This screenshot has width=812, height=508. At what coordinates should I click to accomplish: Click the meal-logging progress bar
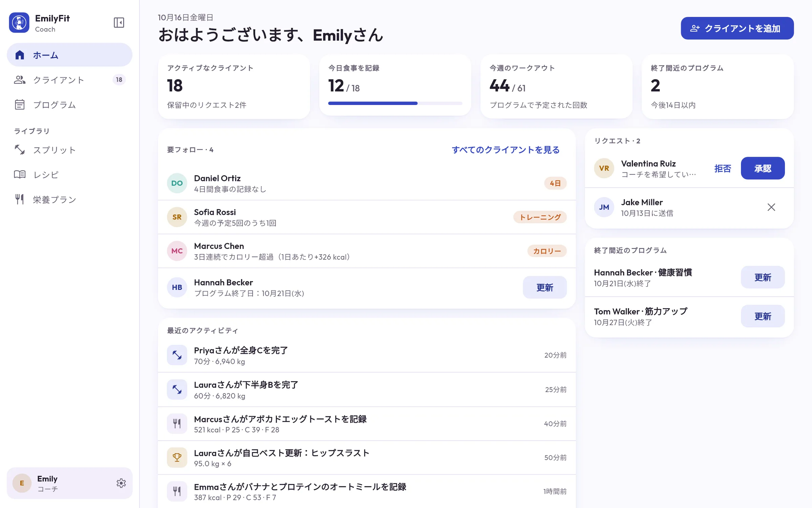(x=395, y=103)
